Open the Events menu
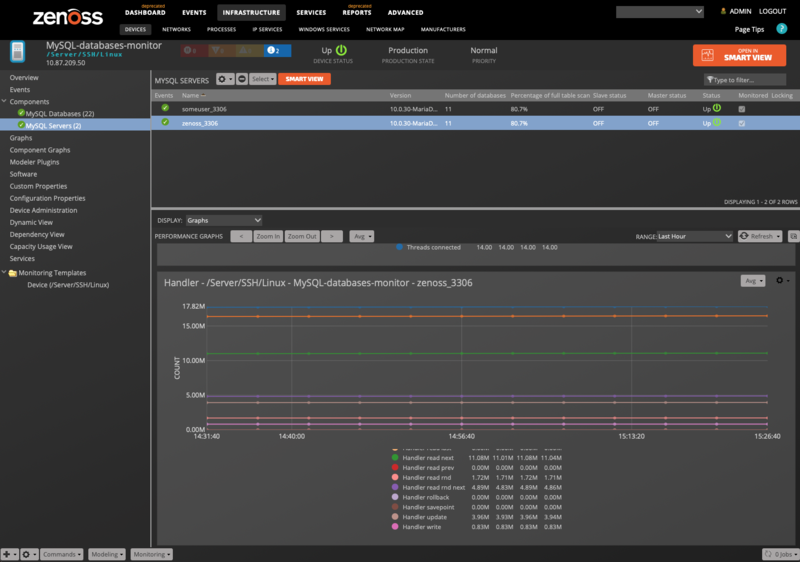Screen dimensions: 800x562 tap(194, 12)
